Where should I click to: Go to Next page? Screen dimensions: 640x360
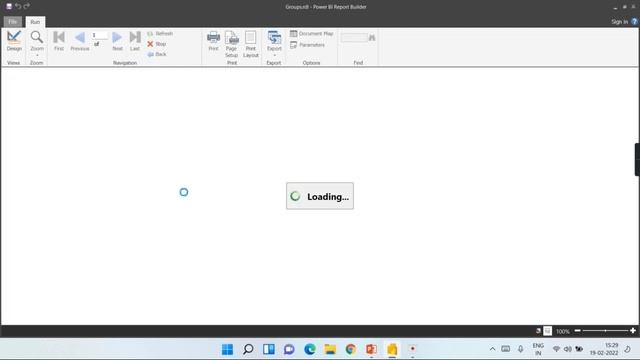[x=117, y=41]
